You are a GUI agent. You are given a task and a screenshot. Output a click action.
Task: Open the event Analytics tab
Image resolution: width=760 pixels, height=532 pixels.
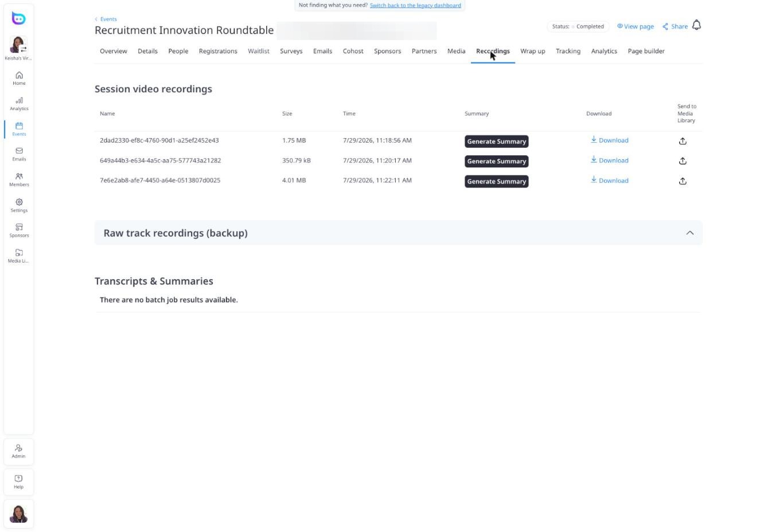pos(604,51)
